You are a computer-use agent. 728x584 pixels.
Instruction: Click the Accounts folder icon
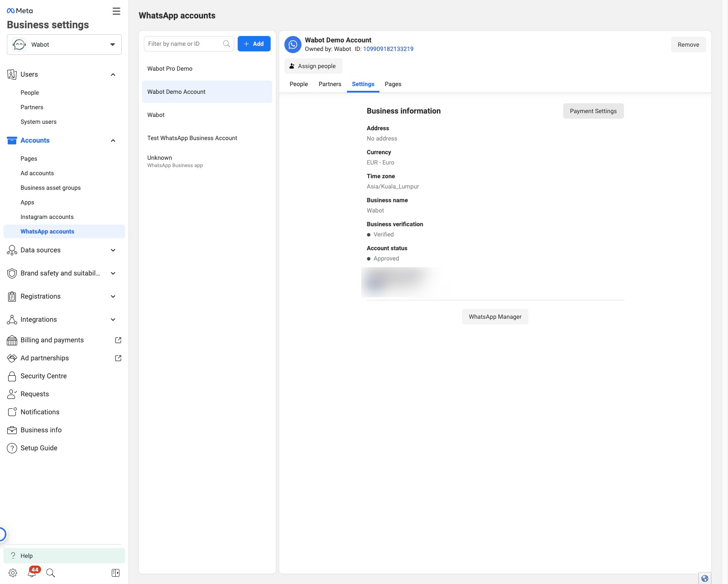click(x=12, y=141)
